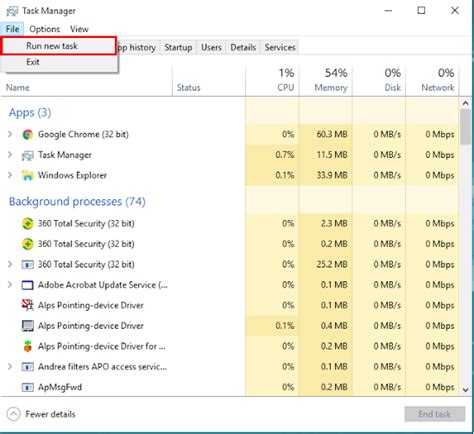Switch to the App history tab
474x434 pixels.
pos(137,47)
